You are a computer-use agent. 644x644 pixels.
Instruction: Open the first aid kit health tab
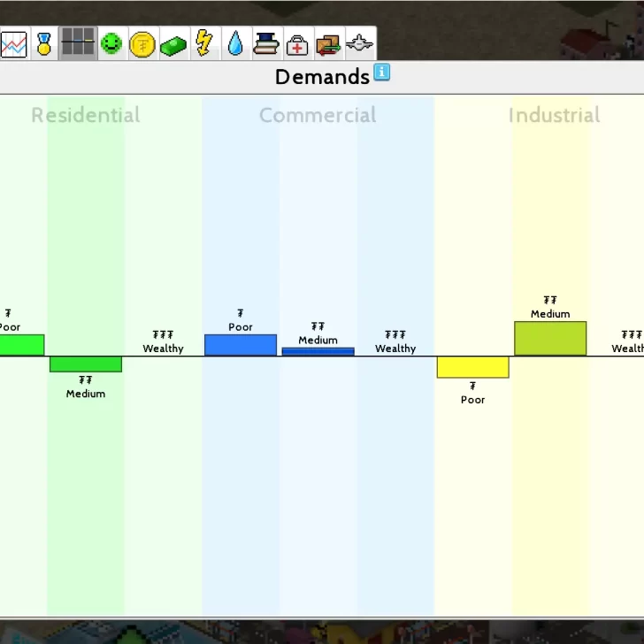tap(297, 44)
